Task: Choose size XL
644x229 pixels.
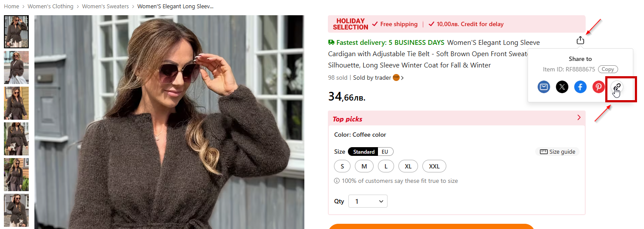Action: [408, 166]
